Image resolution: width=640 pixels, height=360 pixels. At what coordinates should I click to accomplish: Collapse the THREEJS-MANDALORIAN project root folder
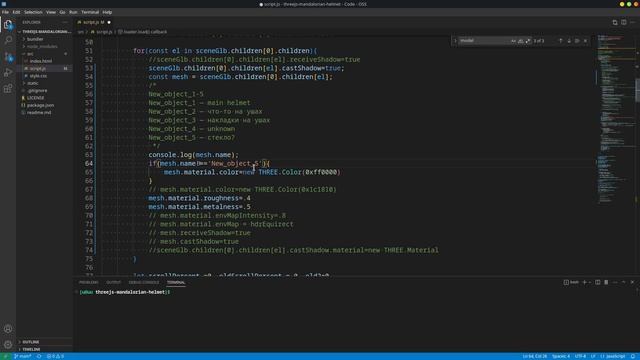(45, 32)
